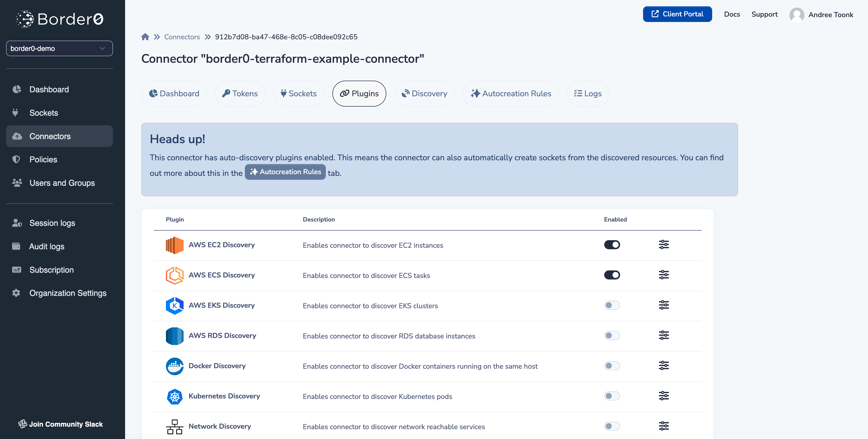
Task: Open AWS RDS Discovery settings sliders icon
Action: pyautogui.click(x=663, y=336)
